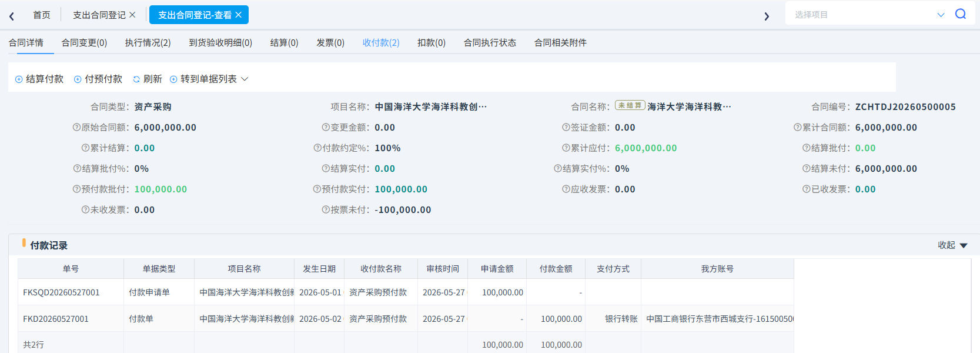Switch to 合同详情 tab
Screen dimensions: 980x353
click(x=26, y=42)
